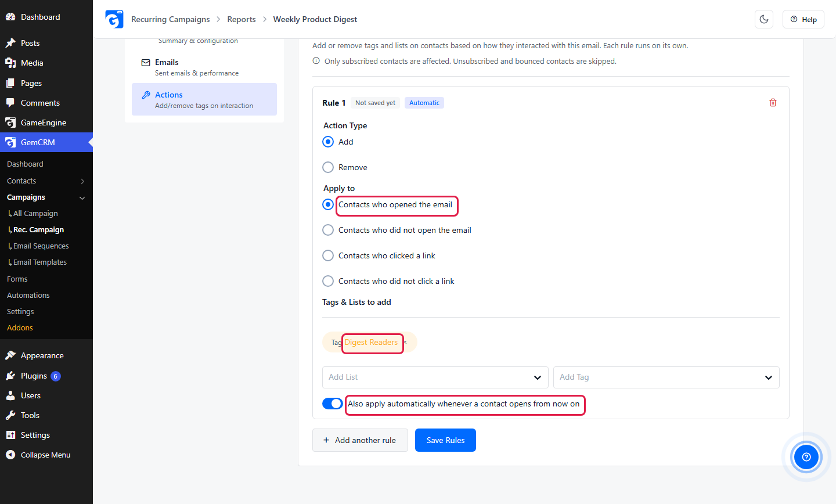Screen dimensions: 836x504
Task: Select the Add action type radio
Action: (328, 142)
